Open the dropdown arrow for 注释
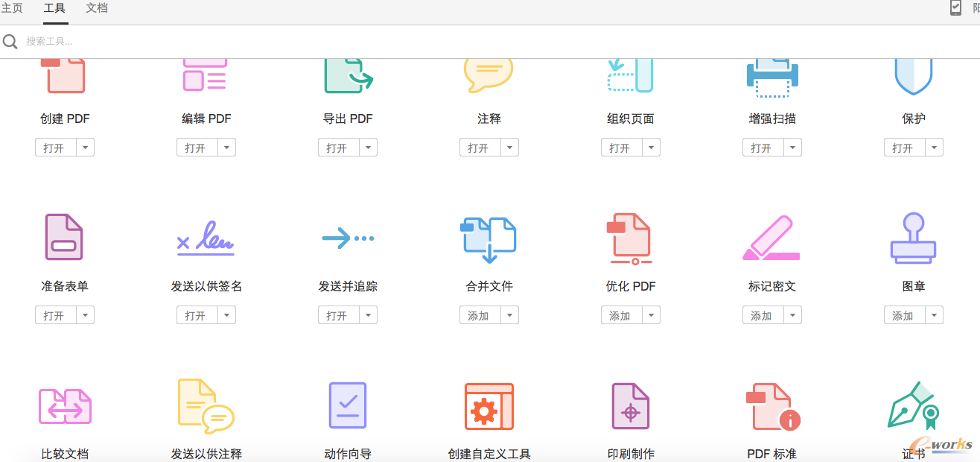The height and width of the screenshot is (462, 980). 509,148
